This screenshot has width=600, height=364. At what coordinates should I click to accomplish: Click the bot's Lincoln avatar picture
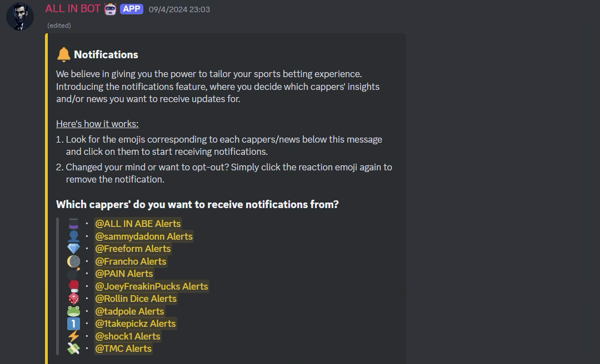pos(20,16)
